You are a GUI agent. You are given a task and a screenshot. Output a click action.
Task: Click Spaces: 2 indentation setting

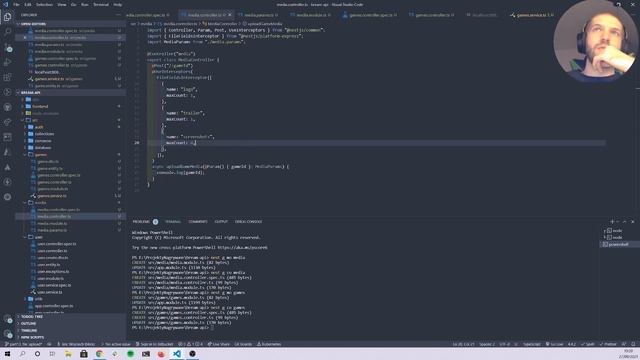pyautogui.click(x=487, y=344)
